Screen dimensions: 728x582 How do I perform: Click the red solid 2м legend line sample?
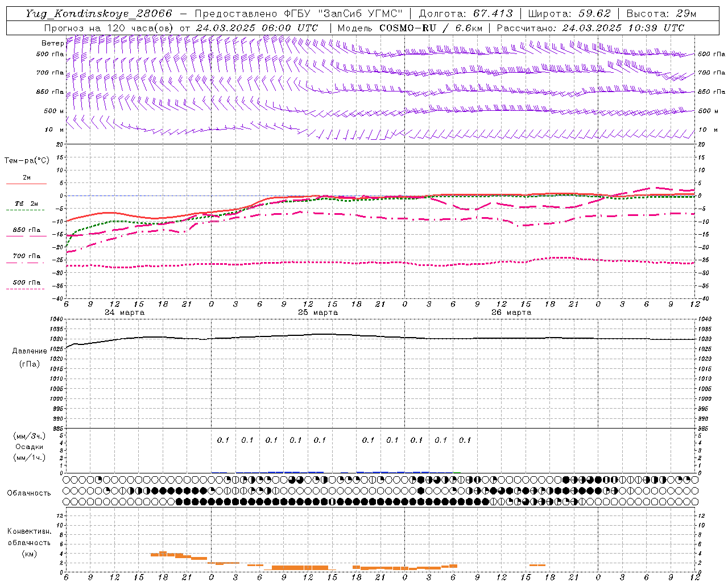pos(26,184)
